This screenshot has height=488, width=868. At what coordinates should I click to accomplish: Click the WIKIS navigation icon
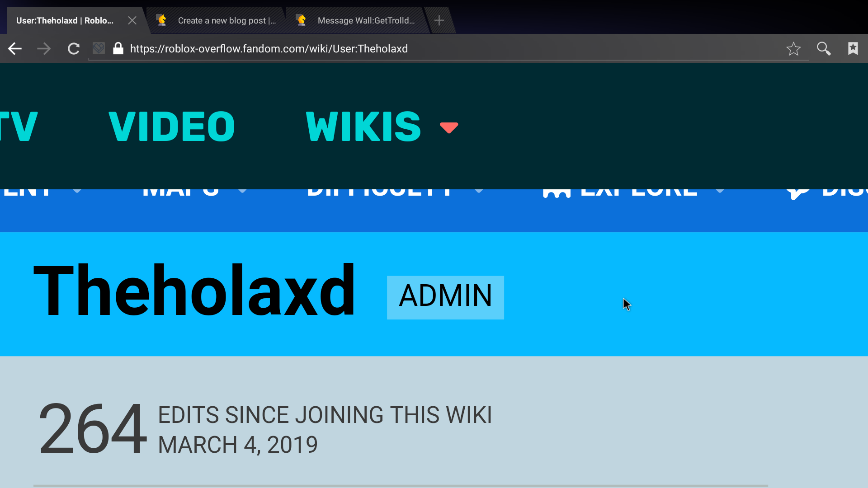click(x=450, y=127)
